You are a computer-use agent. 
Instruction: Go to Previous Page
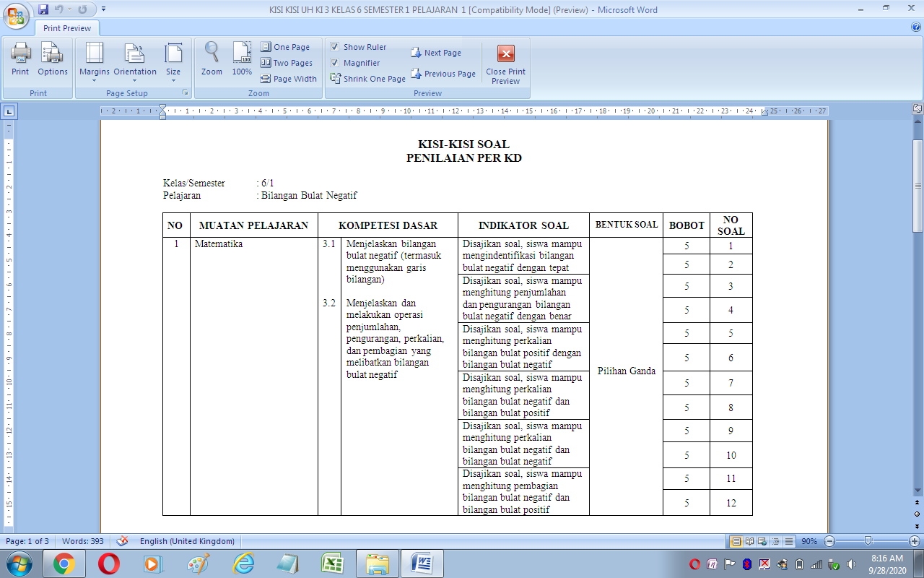pos(443,74)
